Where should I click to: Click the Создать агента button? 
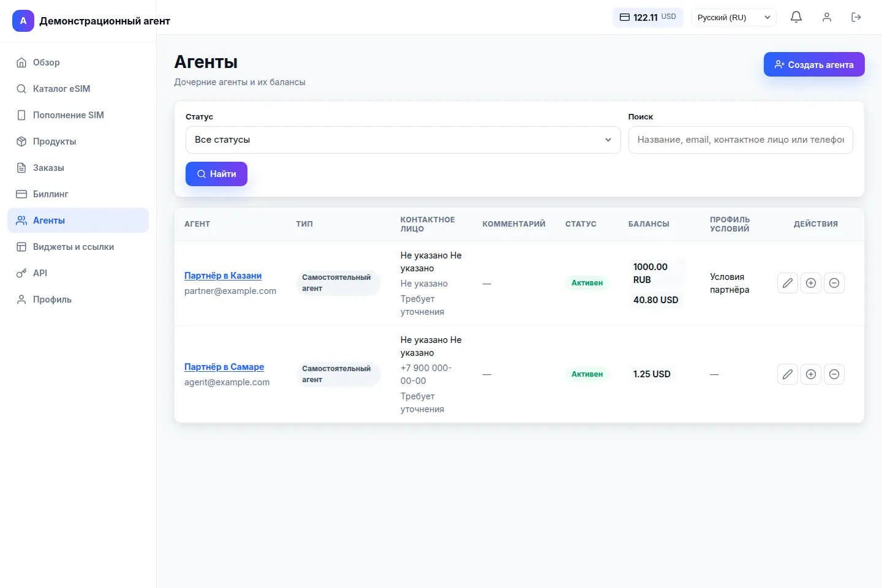(x=814, y=64)
